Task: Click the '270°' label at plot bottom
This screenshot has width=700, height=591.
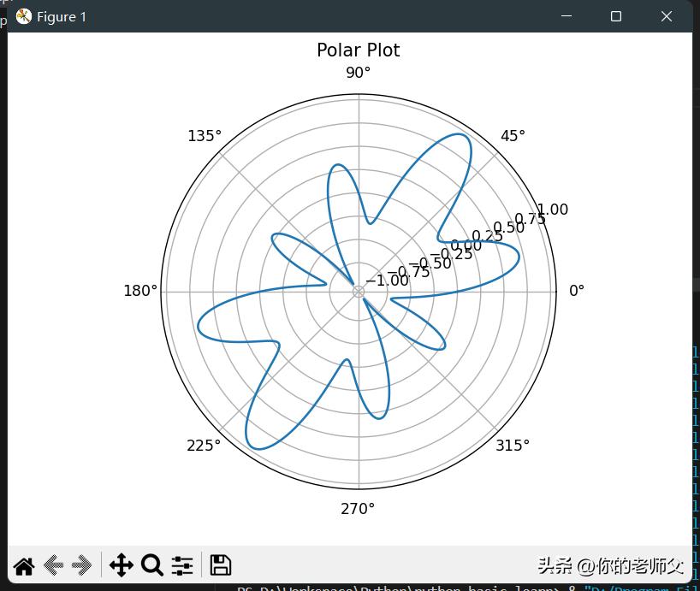Action: tap(358, 507)
